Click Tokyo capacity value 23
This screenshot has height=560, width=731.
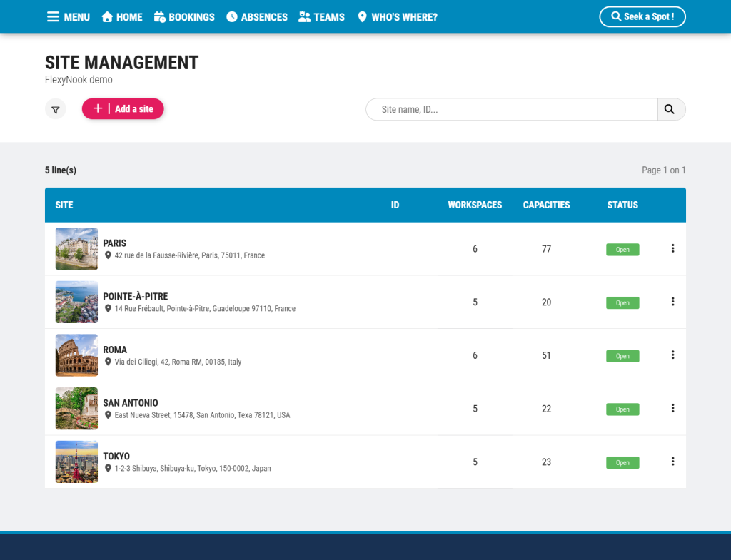pos(546,462)
